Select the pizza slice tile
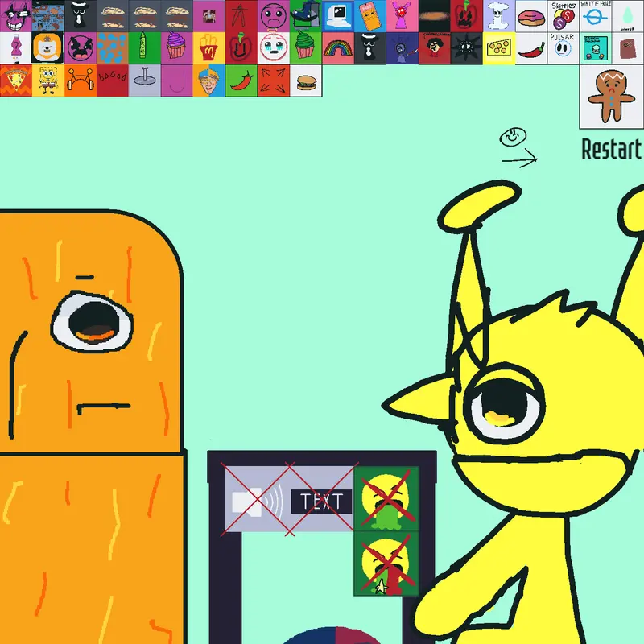644x644 pixels. pos(15,80)
